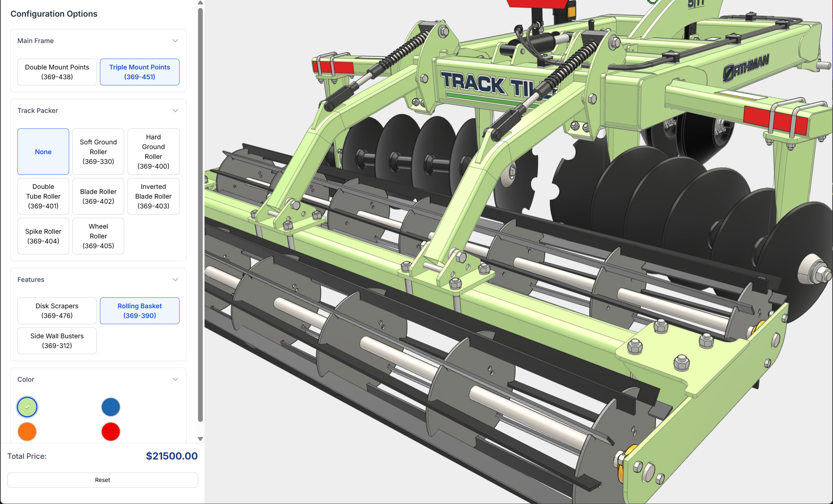Screen dimensions: 833x504
Task: Enable Disk Scrapers (369-476) feature
Action: pos(57,310)
